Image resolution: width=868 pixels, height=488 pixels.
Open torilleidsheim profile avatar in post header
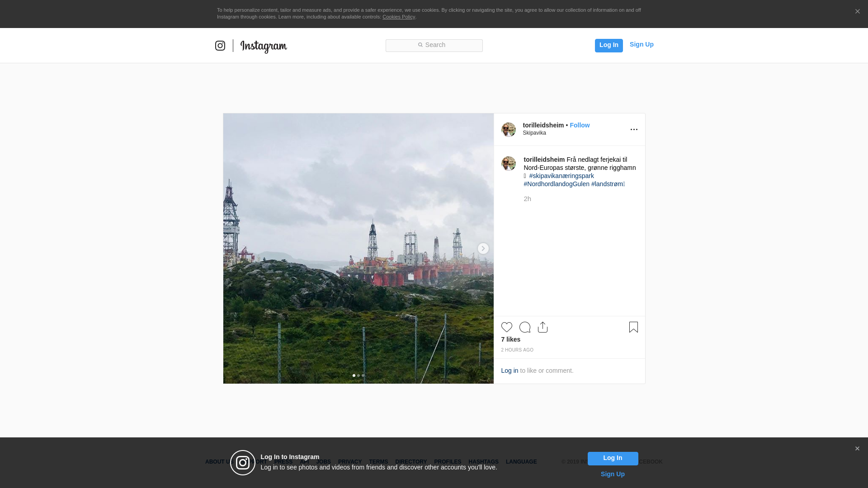509,130
